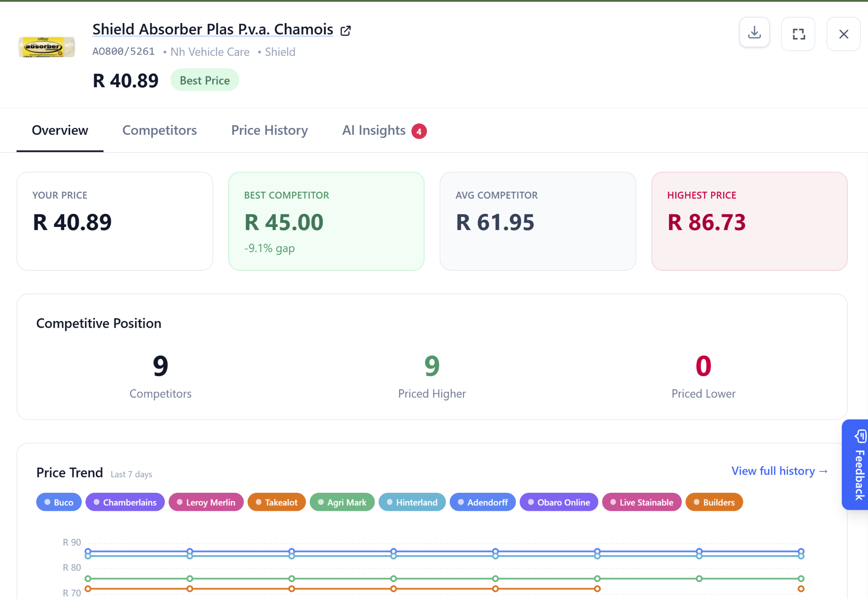Toggle Agri Mark legend chip
Screen dimensions: 868x599
pos(342,502)
